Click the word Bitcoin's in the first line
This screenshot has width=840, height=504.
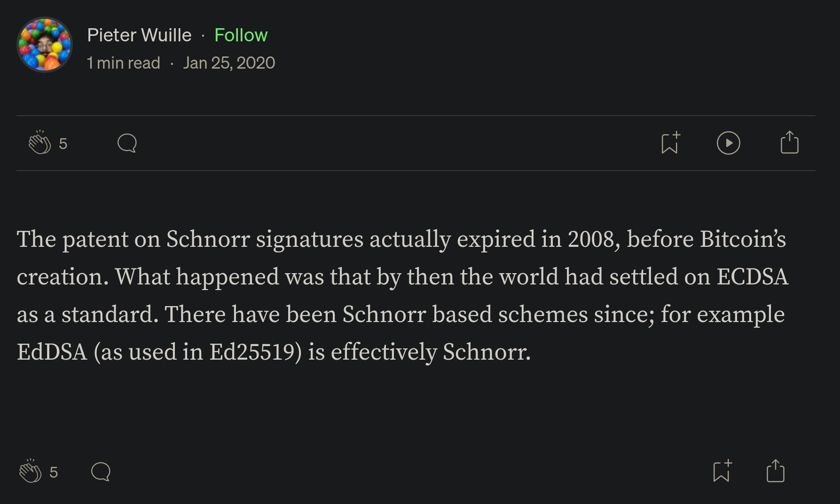click(743, 239)
